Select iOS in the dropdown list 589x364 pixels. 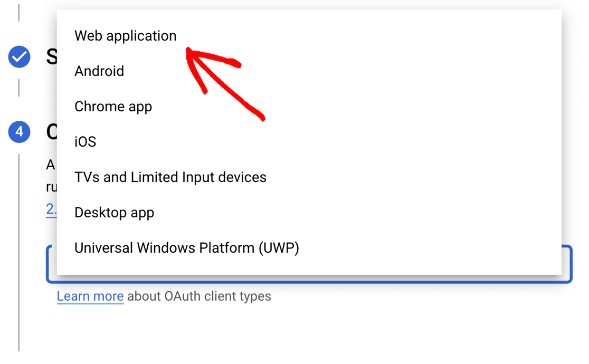coord(85,142)
